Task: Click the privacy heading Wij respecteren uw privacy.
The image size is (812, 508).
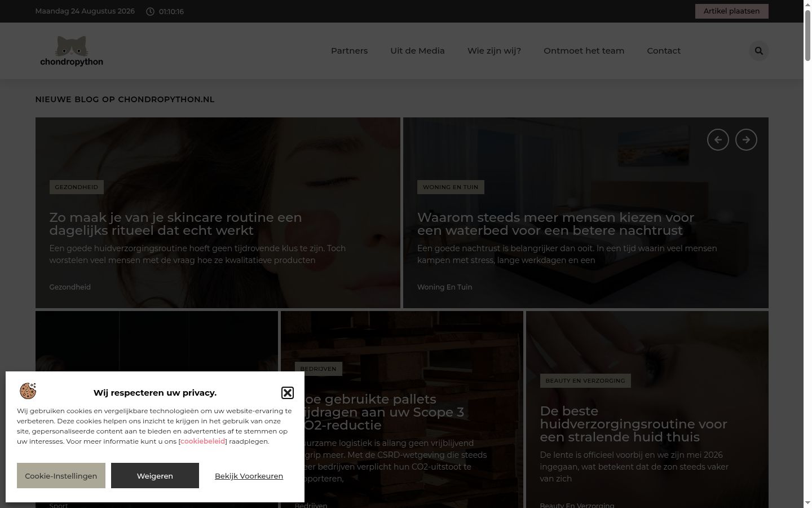Action: coord(155,393)
